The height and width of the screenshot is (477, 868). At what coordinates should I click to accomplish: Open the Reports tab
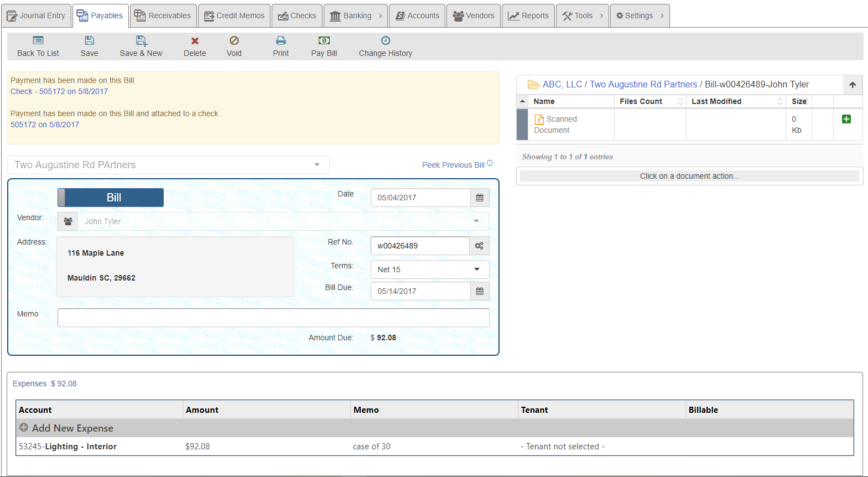(528, 15)
